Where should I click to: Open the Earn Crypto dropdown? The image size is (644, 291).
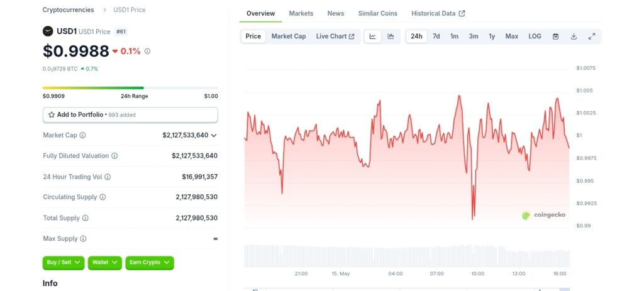click(150, 263)
